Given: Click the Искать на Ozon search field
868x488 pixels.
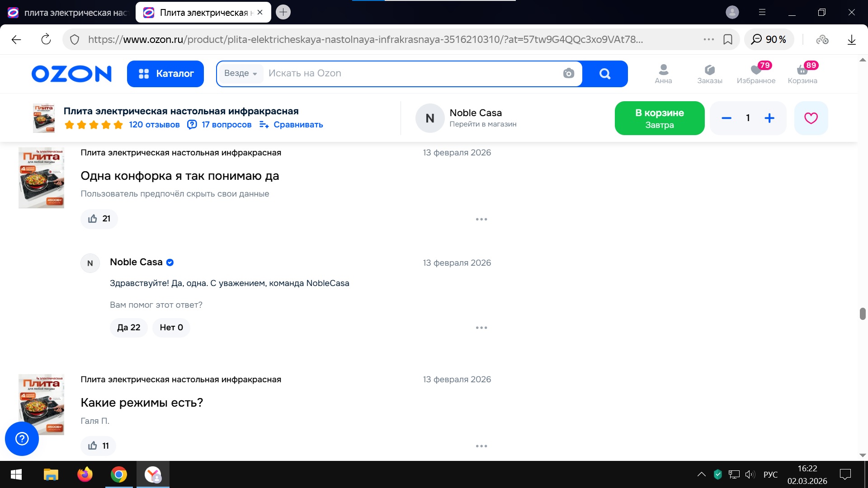Looking at the screenshot, I should tap(407, 74).
